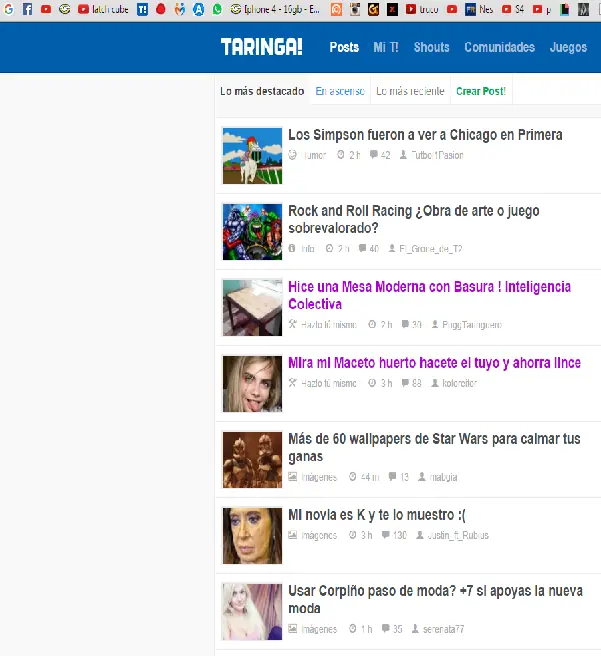The height and width of the screenshot is (656, 601).
Task: Click 'Imágenes' category on Star Wars post
Action: 319,477
